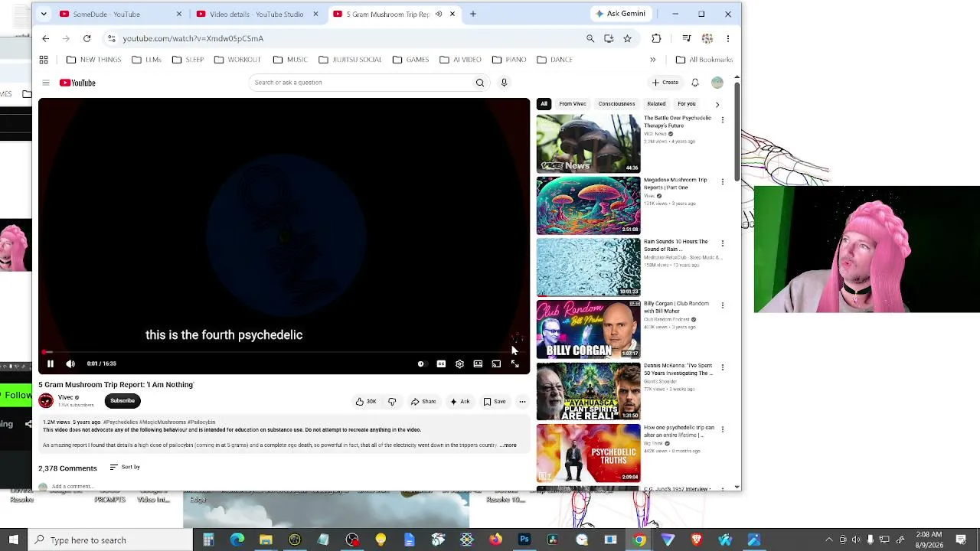Open the more actions ellipsis under the video

[x=522, y=402]
